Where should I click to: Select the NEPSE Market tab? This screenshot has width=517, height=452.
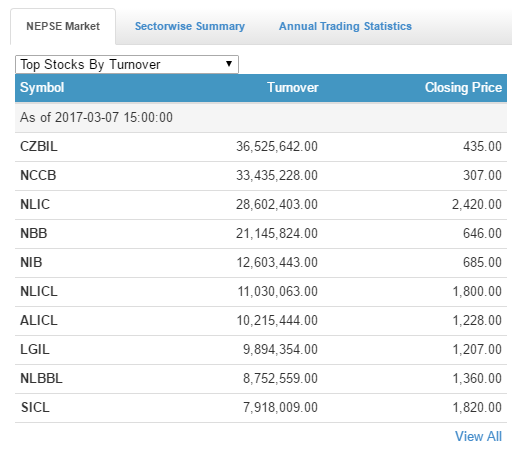point(63,26)
